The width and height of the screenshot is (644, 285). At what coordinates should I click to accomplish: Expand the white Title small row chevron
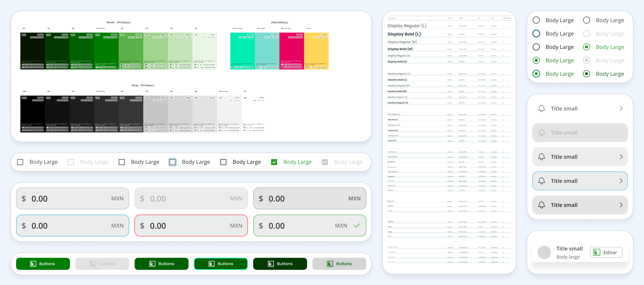pos(621,109)
